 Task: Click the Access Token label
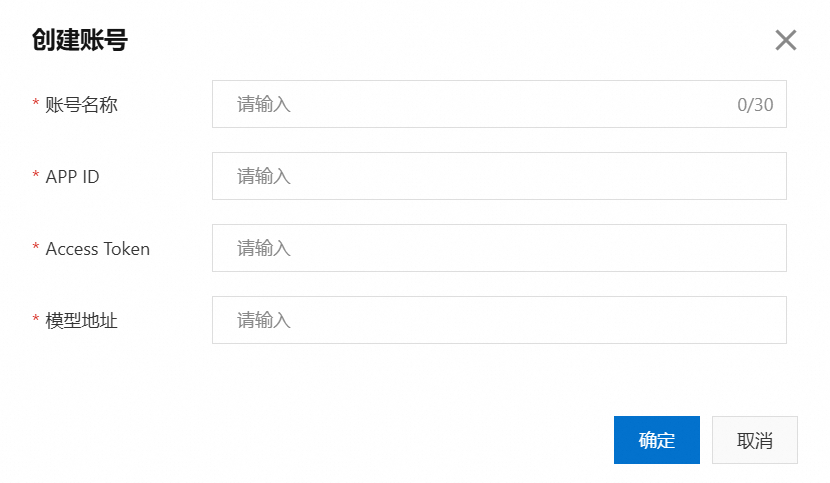(x=97, y=249)
